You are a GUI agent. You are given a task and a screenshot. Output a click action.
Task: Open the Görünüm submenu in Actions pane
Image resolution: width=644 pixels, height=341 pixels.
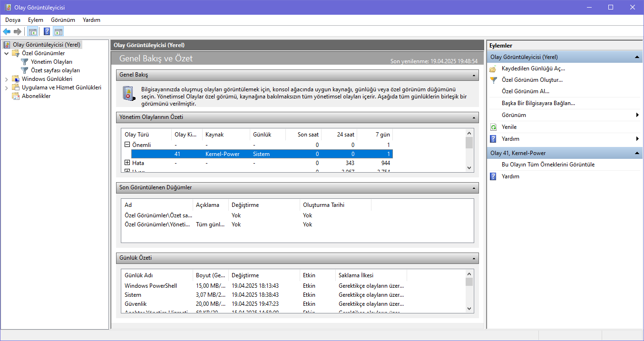[x=565, y=115]
